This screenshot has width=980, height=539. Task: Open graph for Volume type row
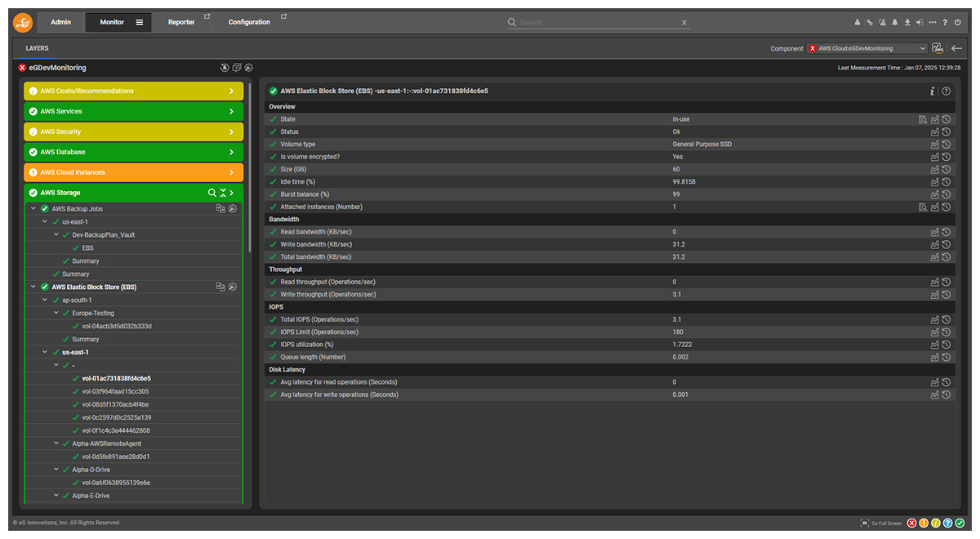click(x=935, y=145)
